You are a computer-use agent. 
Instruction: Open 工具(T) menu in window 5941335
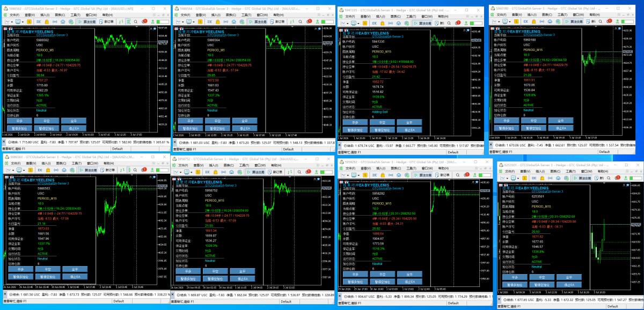pyautogui.click(x=411, y=17)
